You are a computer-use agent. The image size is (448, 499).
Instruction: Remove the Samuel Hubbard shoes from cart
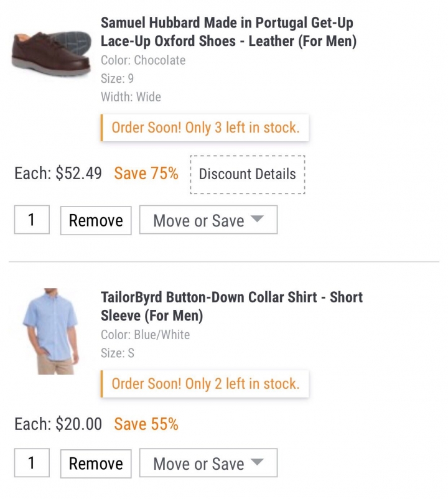[x=96, y=220]
